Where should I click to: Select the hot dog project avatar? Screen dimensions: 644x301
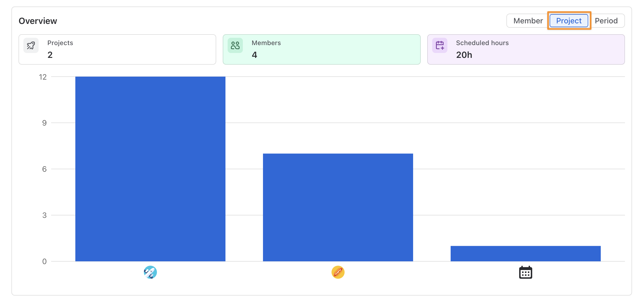(x=338, y=272)
